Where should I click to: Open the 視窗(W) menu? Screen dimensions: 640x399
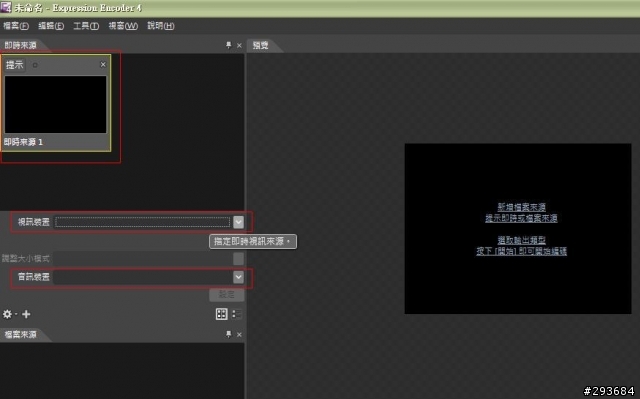pos(123,26)
